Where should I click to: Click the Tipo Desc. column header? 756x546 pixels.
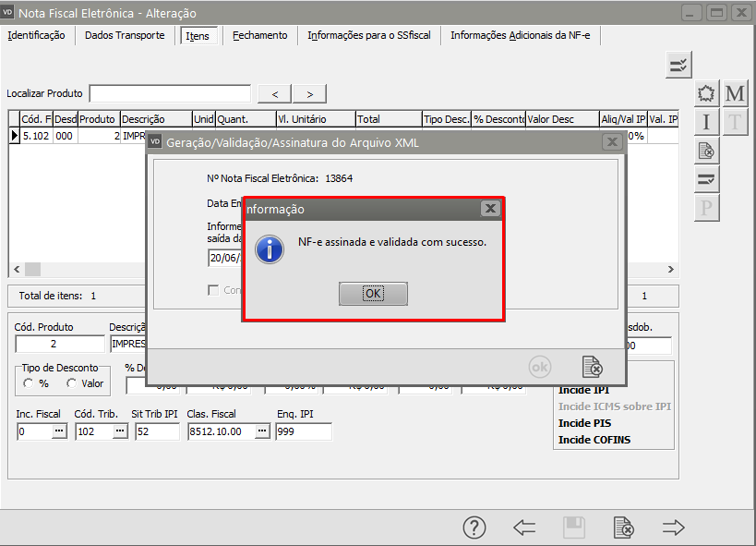447,119
